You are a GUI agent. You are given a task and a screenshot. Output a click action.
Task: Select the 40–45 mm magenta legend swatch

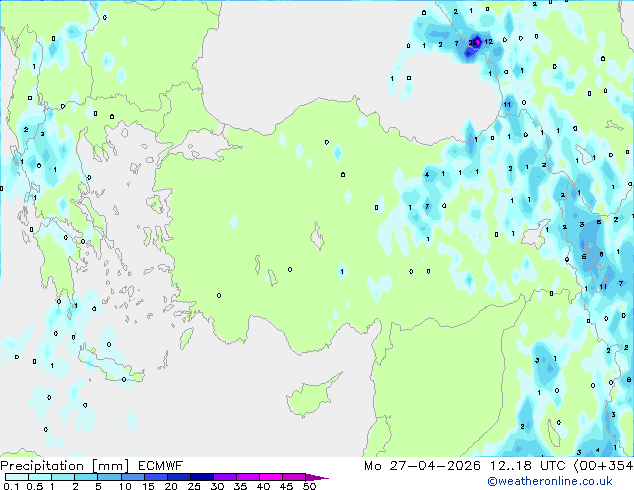point(271,477)
